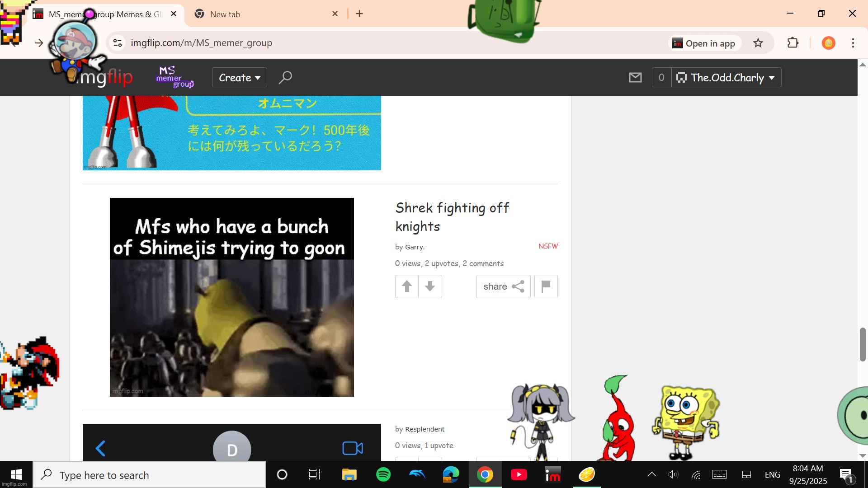Open the Extensions puzzle icon
The image size is (868, 488).
pyautogui.click(x=793, y=43)
